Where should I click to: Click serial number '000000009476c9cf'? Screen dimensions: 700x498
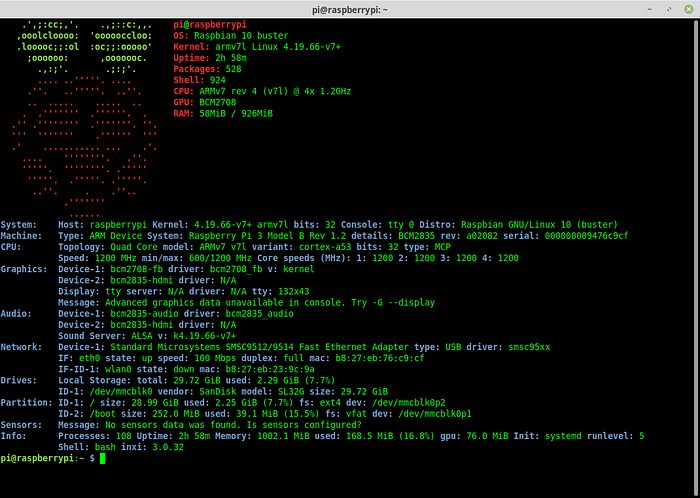tap(587, 236)
